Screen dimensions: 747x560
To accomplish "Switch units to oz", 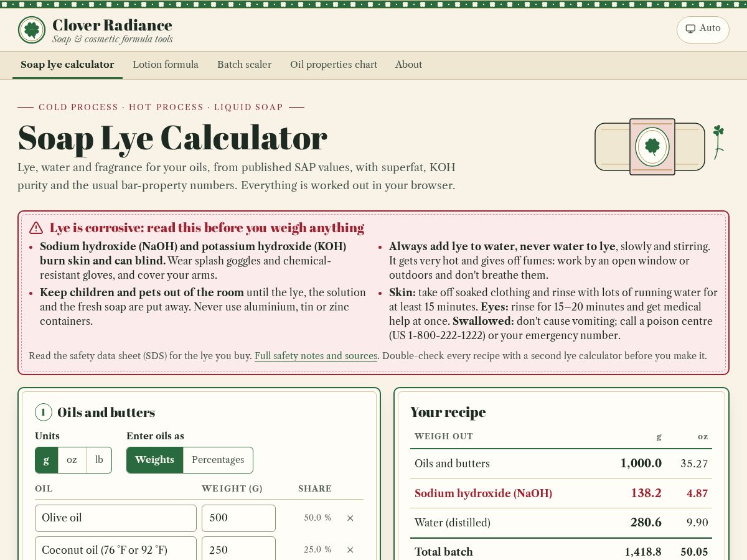I will point(72,460).
